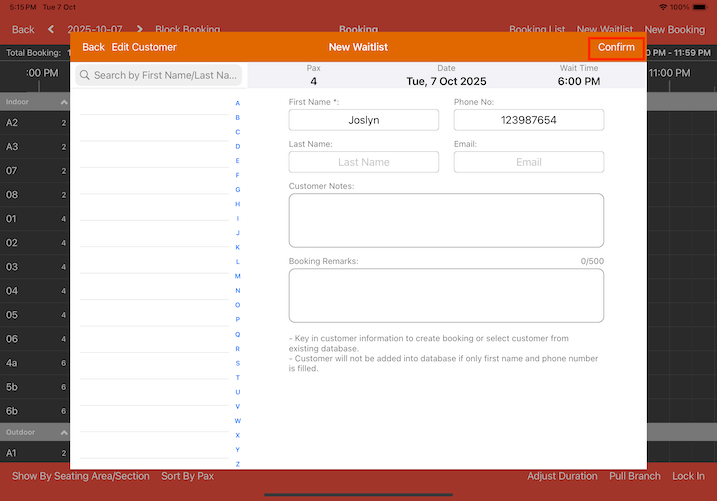Select table 6b row

coord(35,411)
